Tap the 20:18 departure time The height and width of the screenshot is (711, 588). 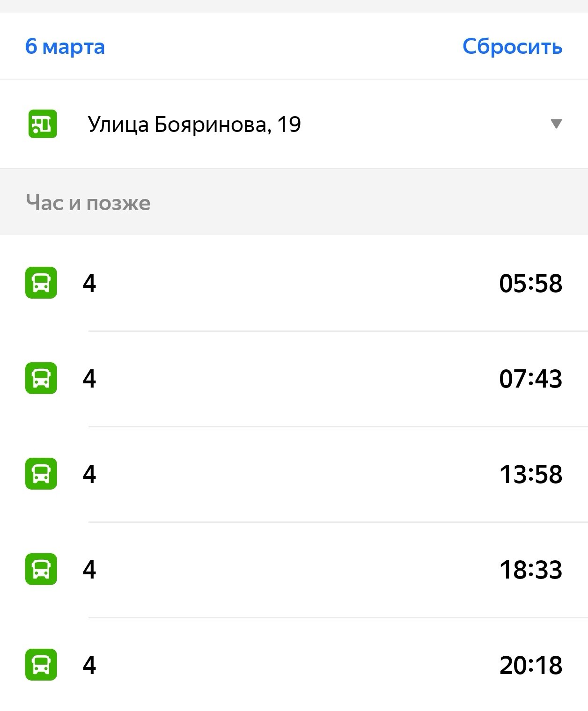pyautogui.click(x=530, y=665)
